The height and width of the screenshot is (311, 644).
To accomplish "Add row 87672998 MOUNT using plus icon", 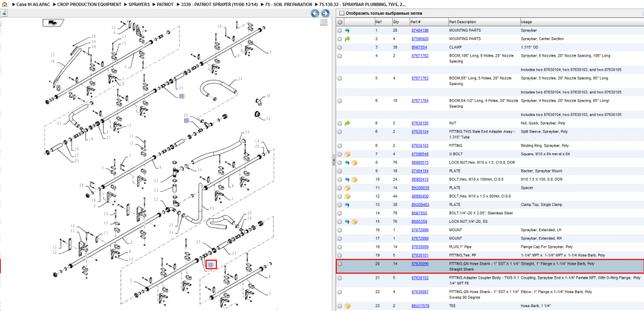I will tap(339, 230).
